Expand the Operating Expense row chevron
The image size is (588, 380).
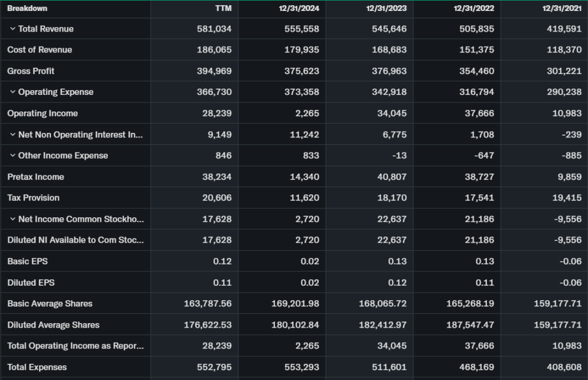[x=13, y=92]
